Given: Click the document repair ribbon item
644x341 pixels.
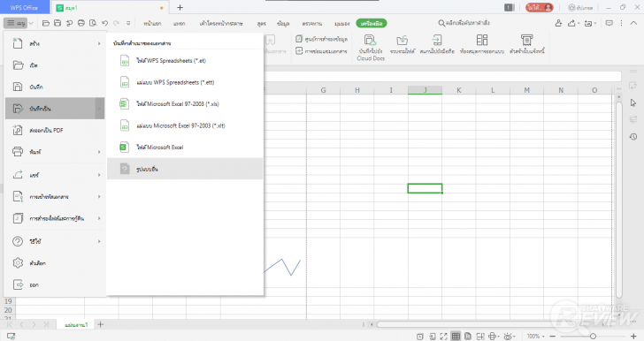Looking at the screenshot, I should click(x=322, y=51).
